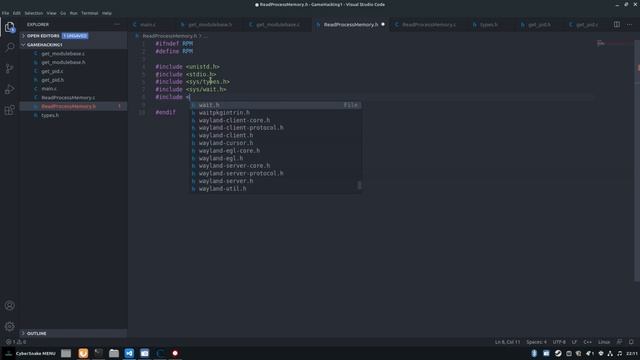Click the feedback icon in status bar
The width and height of the screenshot is (640, 360).
[x=619, y=342]
